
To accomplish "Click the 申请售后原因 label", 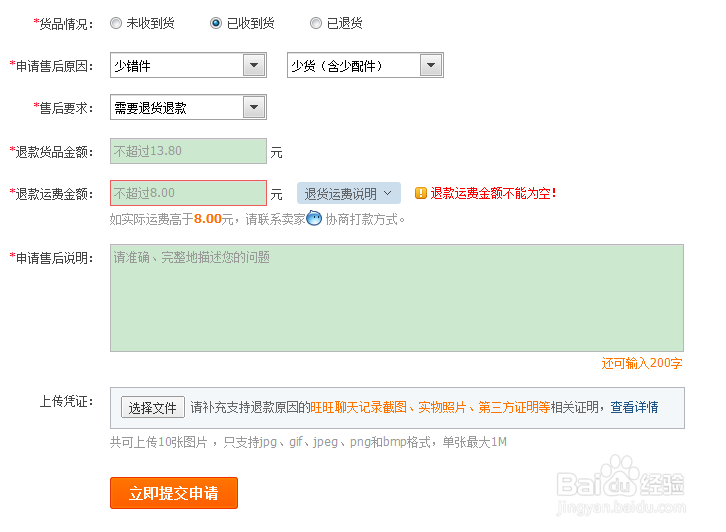I will [x=51, y=66].
